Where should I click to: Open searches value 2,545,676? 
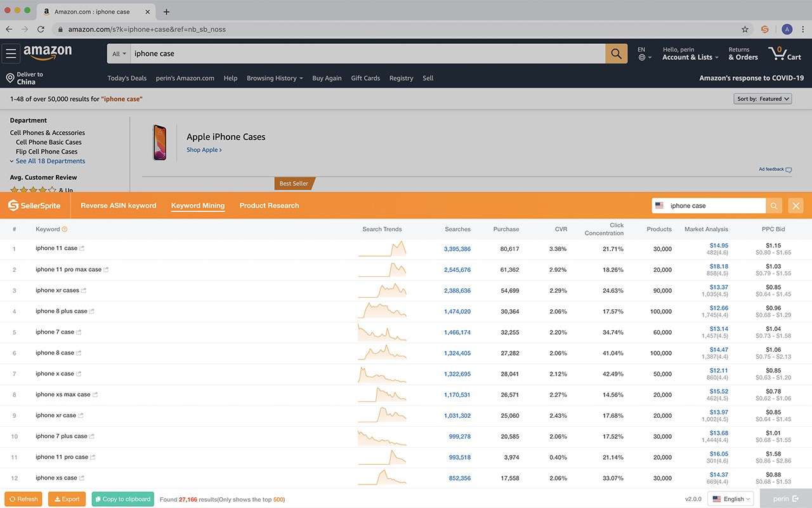[x=457, y=270]
